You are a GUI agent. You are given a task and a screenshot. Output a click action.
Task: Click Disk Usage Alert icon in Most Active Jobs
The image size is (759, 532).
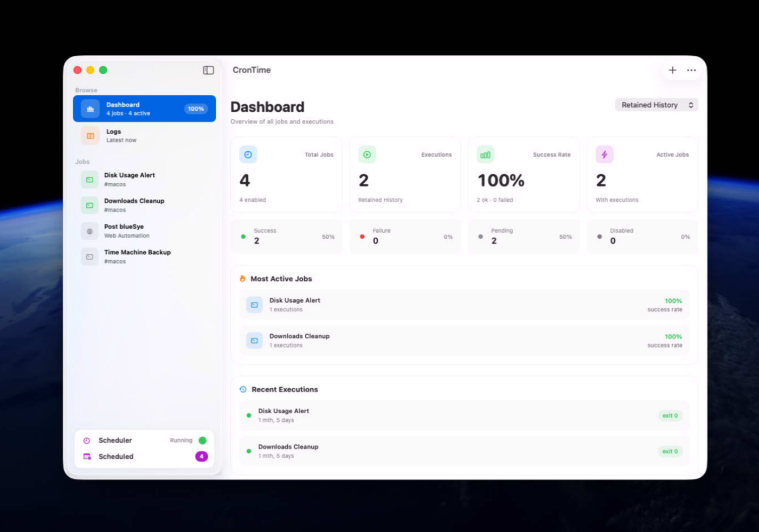254,305
